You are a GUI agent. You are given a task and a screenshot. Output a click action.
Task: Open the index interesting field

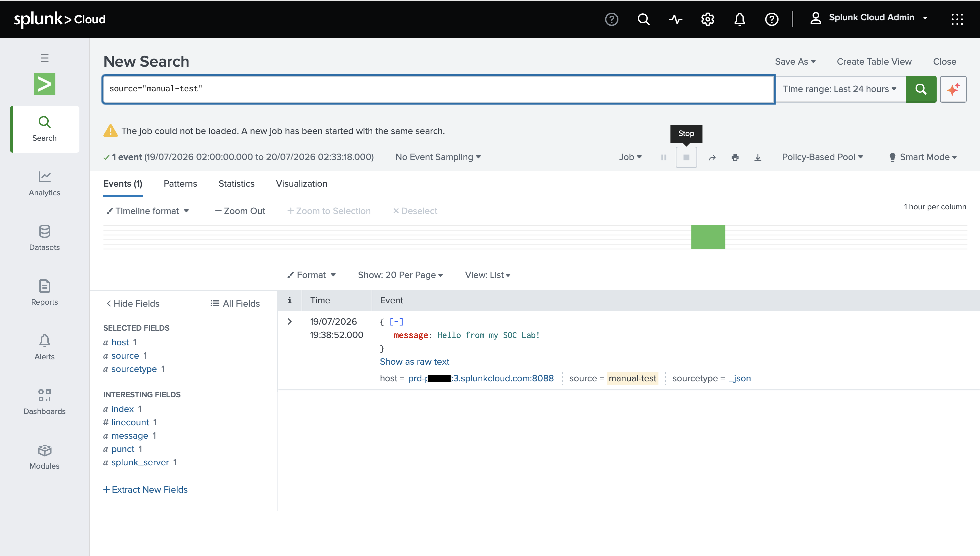(122, 409)
